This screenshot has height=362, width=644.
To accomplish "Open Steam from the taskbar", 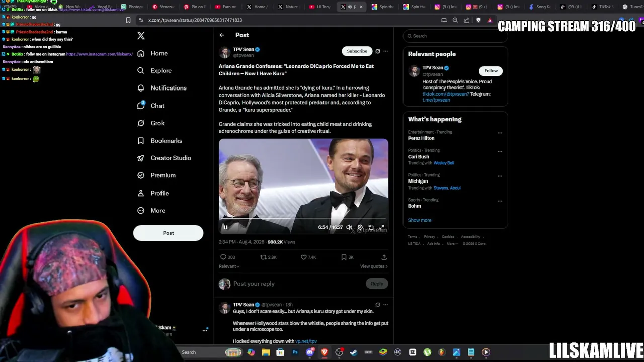I will pyautogui.click(x=354, y=352).
